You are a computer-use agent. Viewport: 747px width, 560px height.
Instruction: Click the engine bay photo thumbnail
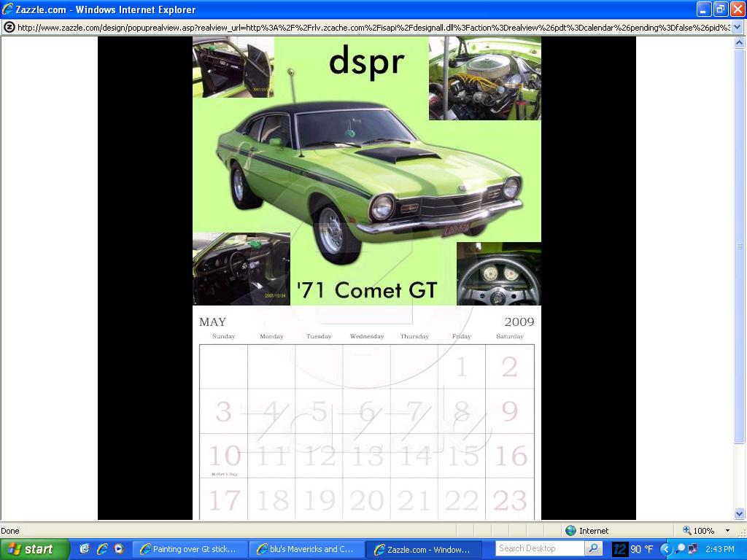point(484,78)
